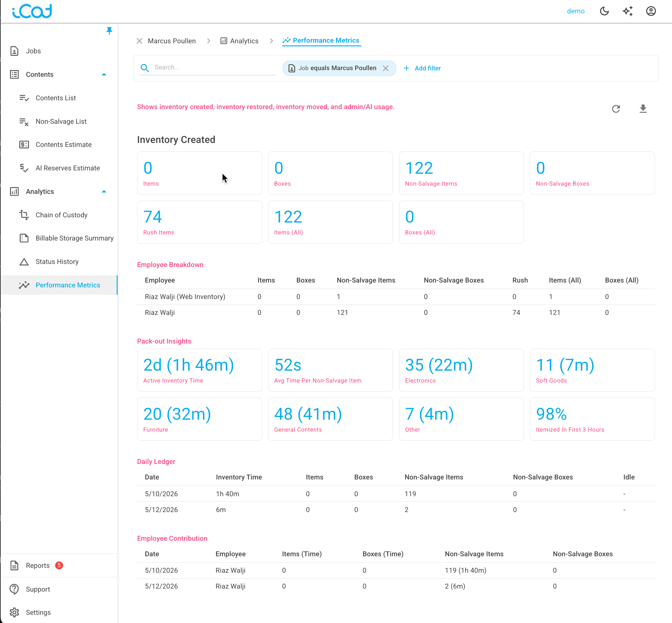Click the Status History triangle icon
This screenshot has width=672, height=623.
click(24, 262)
